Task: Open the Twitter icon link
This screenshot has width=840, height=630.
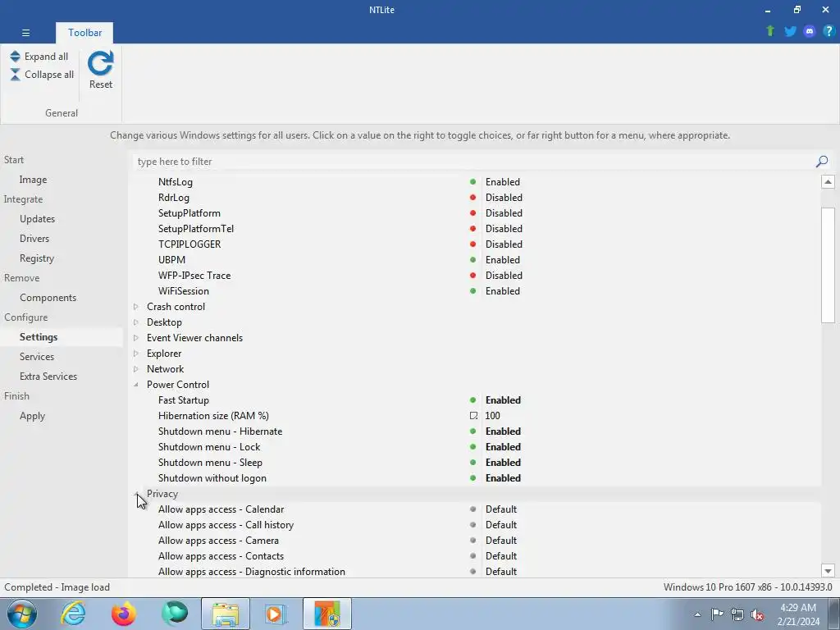Action: coord(790,31)
